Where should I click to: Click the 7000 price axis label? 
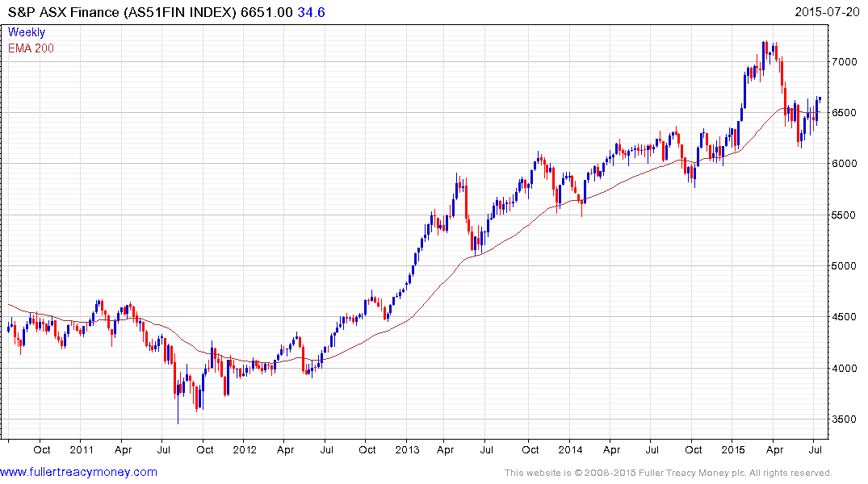coord(845,61)
